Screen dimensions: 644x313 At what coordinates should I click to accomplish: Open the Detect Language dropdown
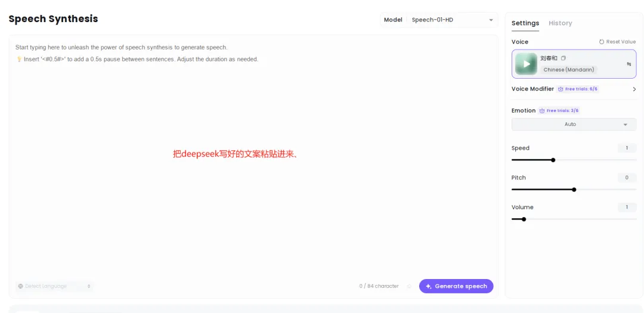pyautogui.click(x=55, y=286)
